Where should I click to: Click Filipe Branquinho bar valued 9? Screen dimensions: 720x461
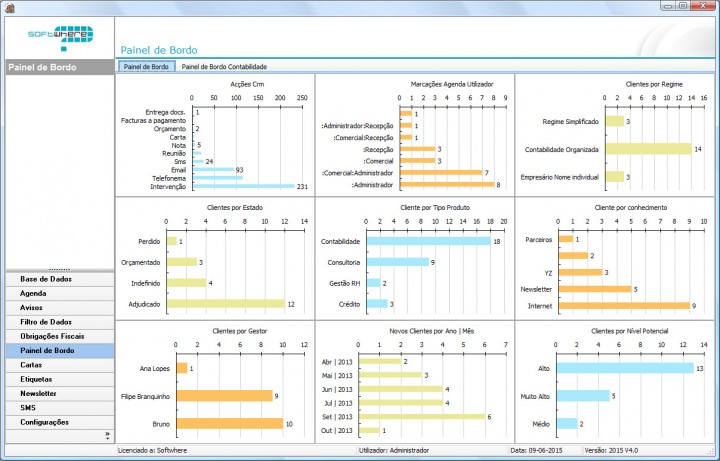coord(225,396)
